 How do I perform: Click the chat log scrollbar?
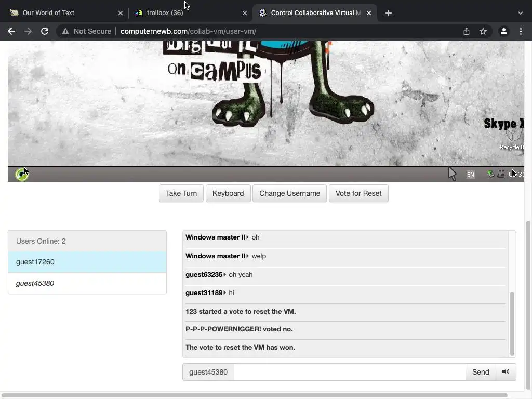pyautogui.click(x=512, y=323)
